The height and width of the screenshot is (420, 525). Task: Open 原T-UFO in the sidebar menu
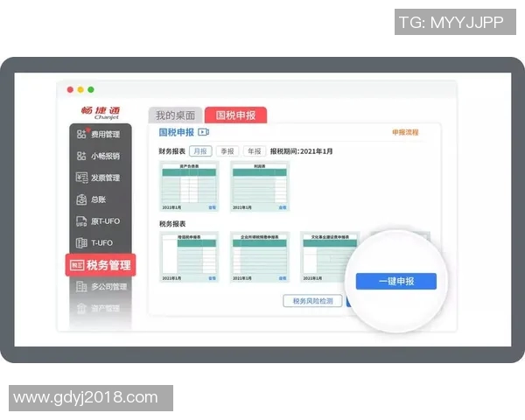101,221
